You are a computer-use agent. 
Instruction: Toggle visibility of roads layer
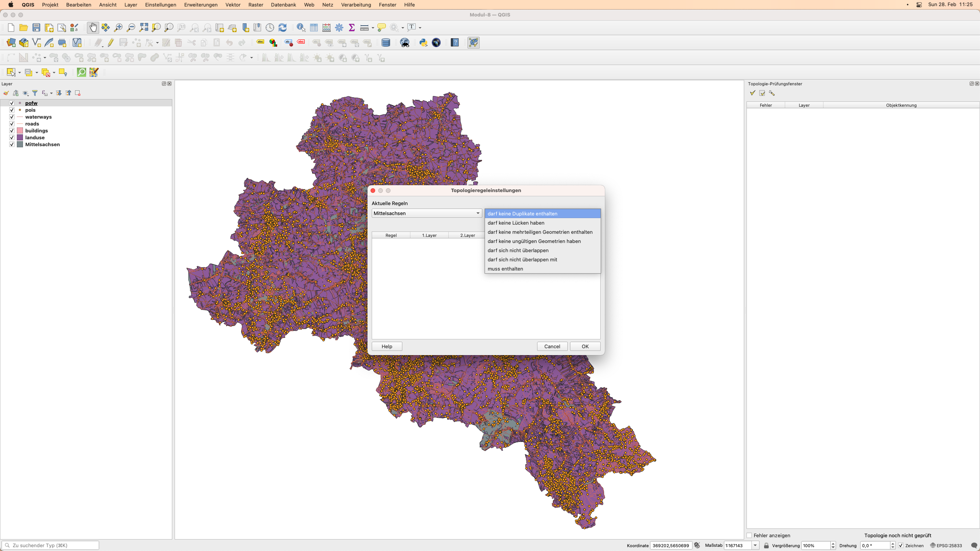click(x=12, y=124)
